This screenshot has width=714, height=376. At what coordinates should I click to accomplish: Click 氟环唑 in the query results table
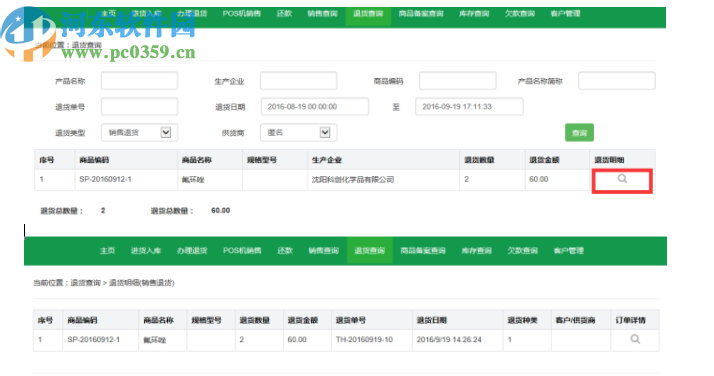(x=193, y=179)
